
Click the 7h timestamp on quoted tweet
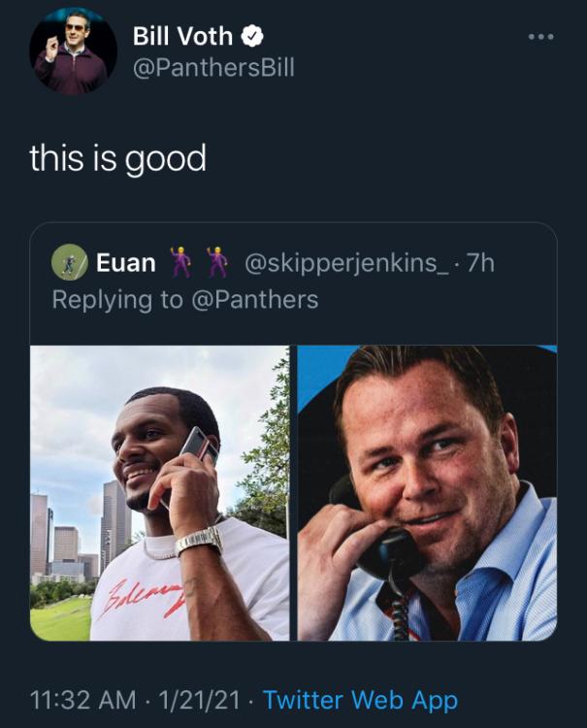(480, 262)
